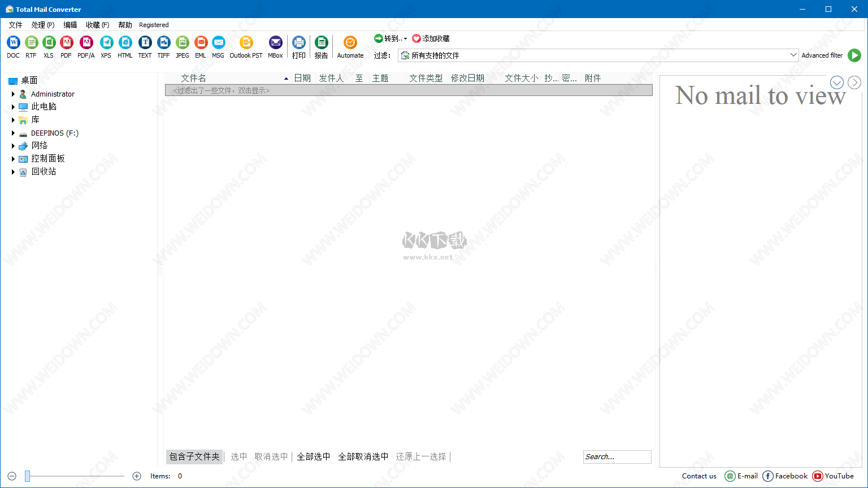Select the TIFF output format
Viewport: 868px width, 488px height.
pos(163,42)
